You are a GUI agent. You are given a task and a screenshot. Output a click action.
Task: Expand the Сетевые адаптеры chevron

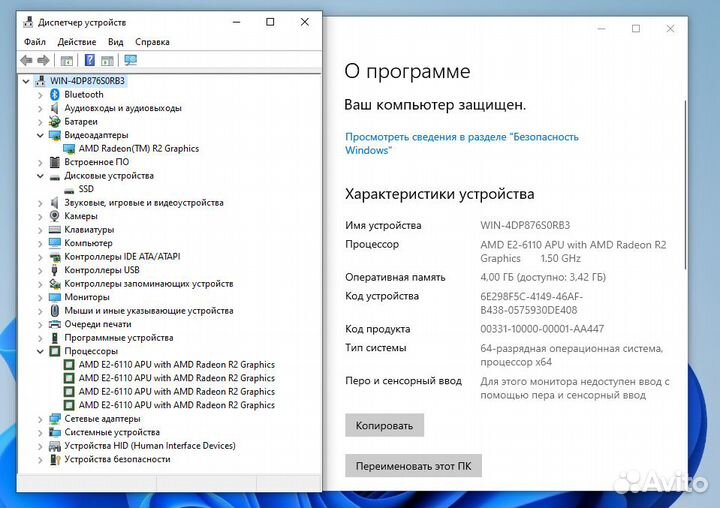pyautogui.click(x=40, y=419)
